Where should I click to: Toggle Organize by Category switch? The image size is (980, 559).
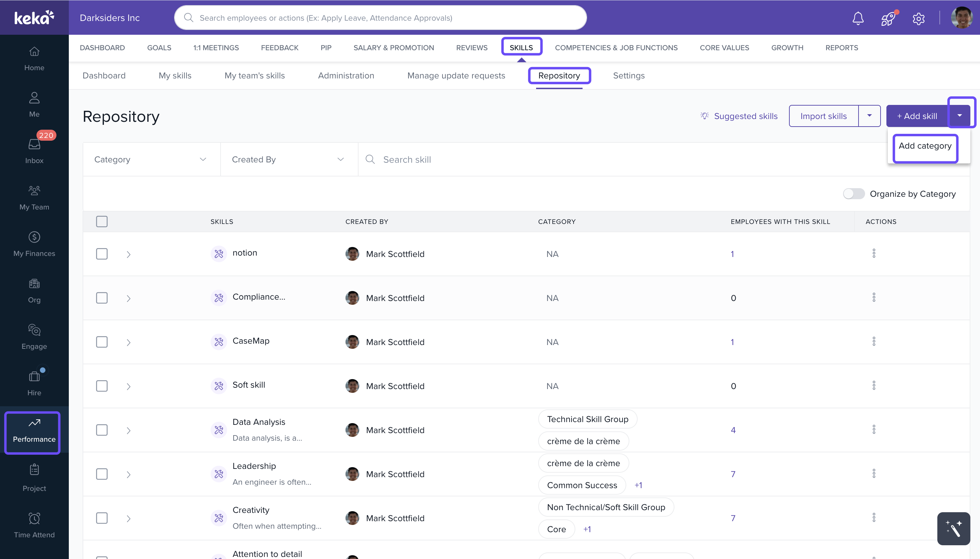(x=853, y=194)
